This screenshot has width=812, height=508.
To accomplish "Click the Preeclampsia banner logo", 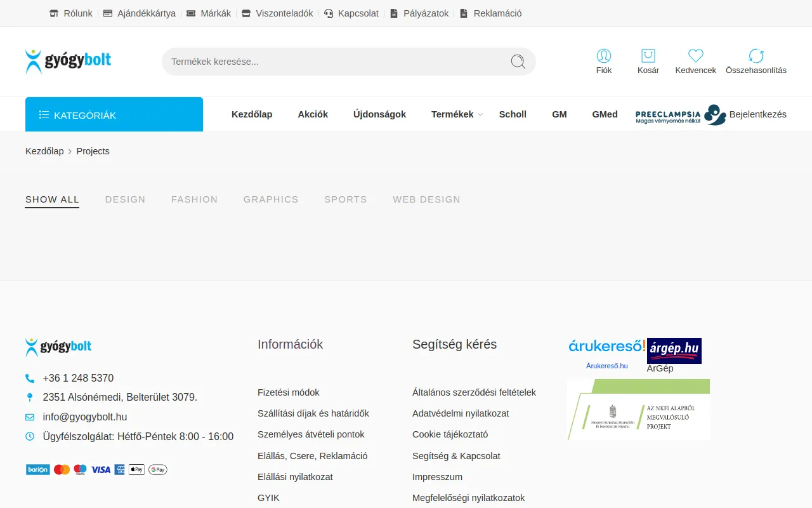I will 681,115.
